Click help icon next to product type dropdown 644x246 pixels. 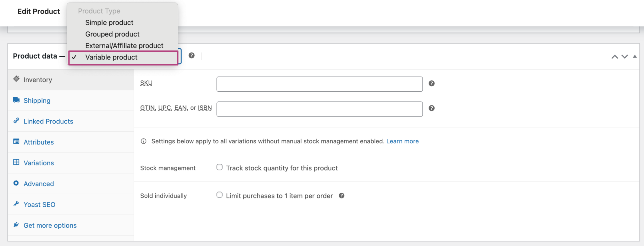(192, 55)
